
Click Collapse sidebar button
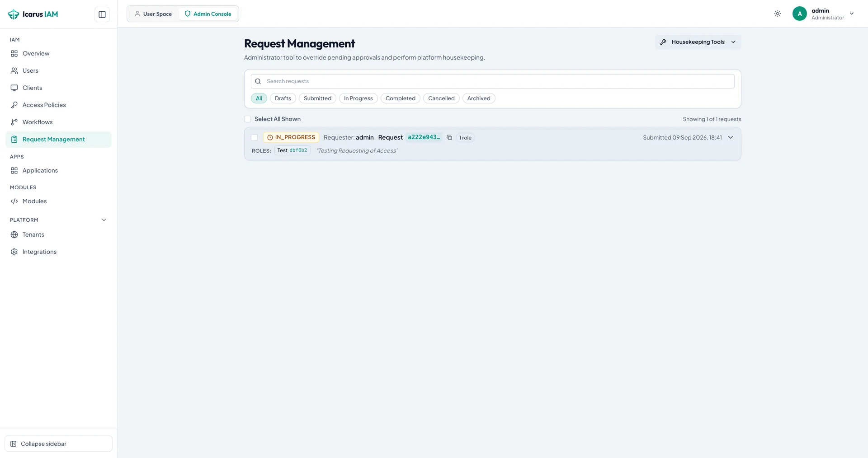click(58, 444)
